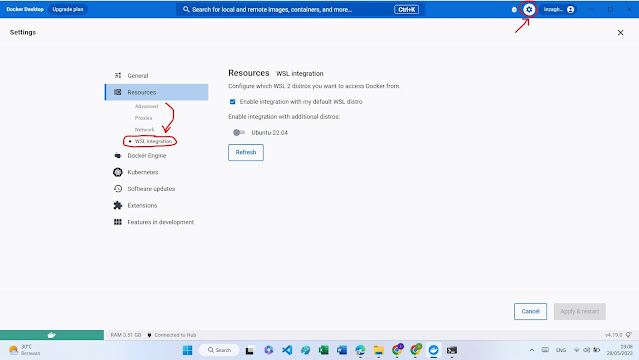The height and width of the screenshot is (360, 639).
Task: Open the clock and date panel
Action: (620, 350)
